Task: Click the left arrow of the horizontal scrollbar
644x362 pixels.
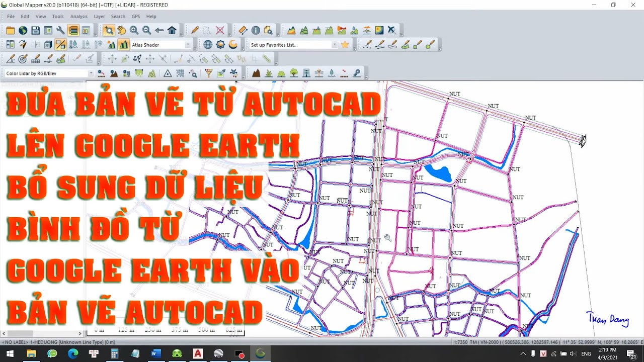Action: [x=4, y=333]
